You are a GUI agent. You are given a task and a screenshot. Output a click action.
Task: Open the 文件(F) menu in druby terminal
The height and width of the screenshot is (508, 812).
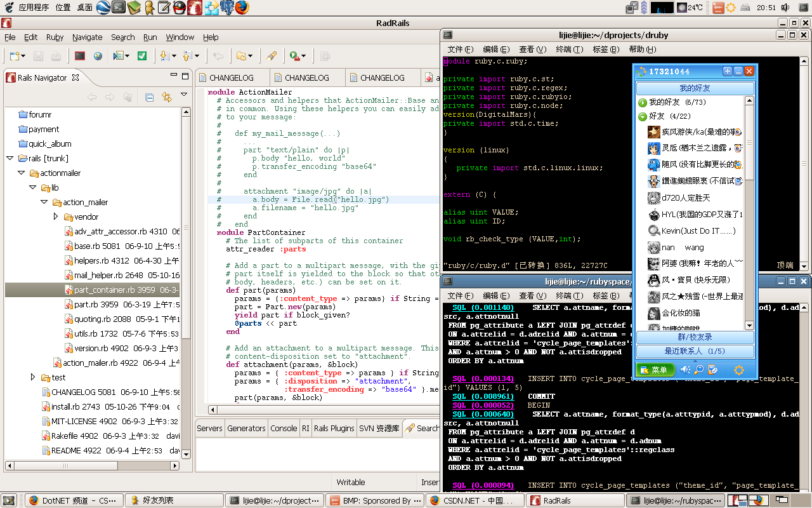[x=461, y=50]
